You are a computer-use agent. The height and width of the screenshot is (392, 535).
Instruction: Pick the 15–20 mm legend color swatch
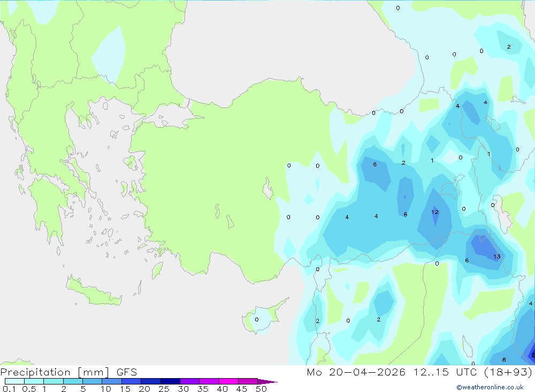132,381
